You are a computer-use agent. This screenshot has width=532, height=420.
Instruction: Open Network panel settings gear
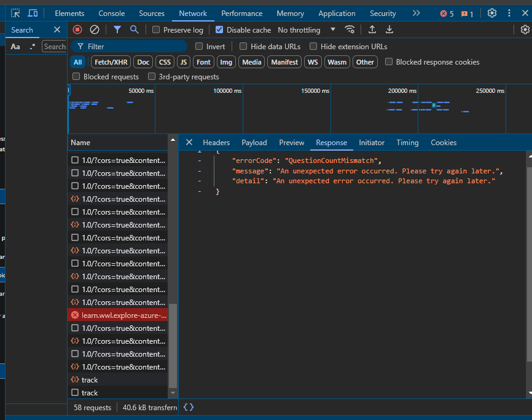(x=525, y=30)
